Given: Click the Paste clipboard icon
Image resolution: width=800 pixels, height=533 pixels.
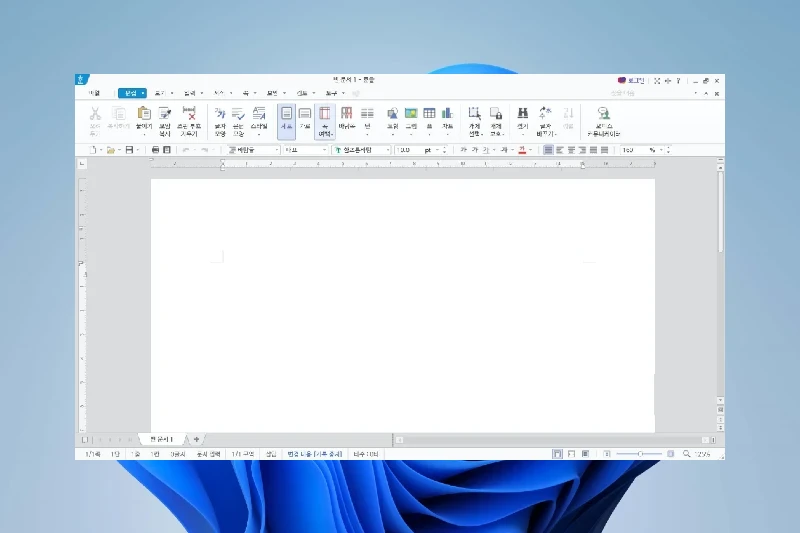Looking at the screenshot, I should coord(143,114).
